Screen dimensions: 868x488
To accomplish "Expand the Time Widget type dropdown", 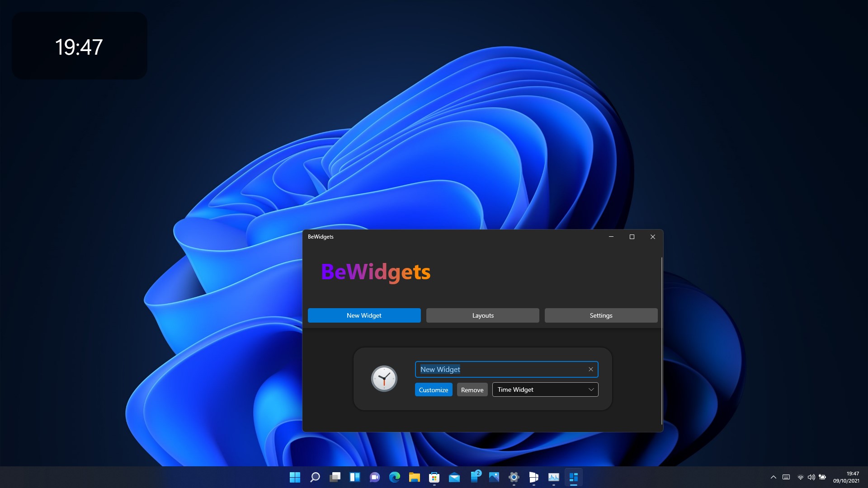I will pyautogui.click(x=545, y=389).
